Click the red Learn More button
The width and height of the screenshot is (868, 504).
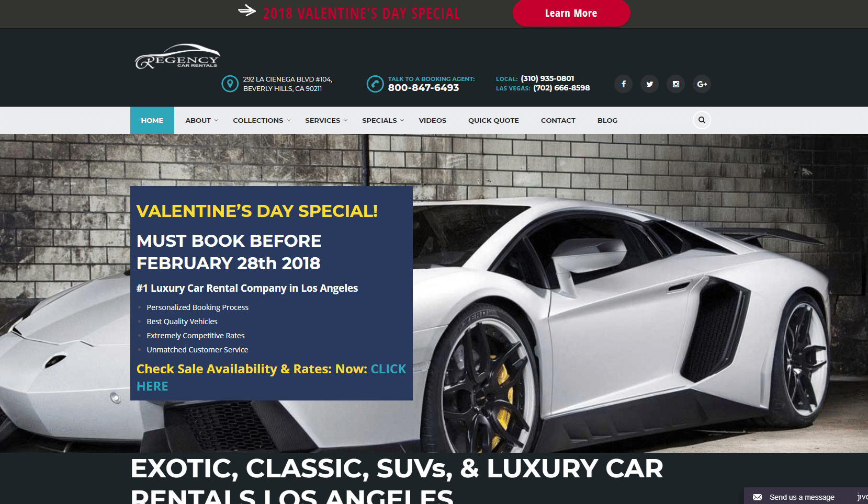[x=571, y=13]
